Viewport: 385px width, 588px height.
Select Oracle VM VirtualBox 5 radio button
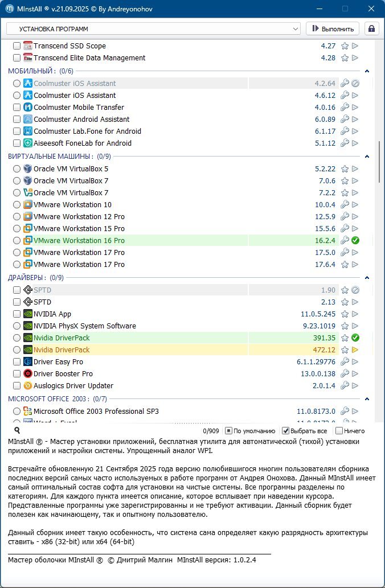[17, 169]
